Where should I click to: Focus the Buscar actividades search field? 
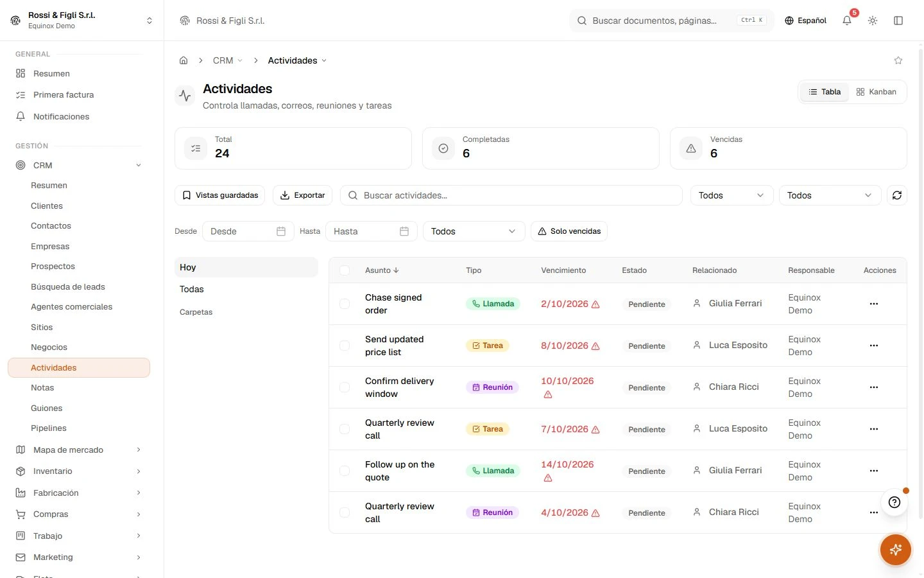[x=511, y=195]
